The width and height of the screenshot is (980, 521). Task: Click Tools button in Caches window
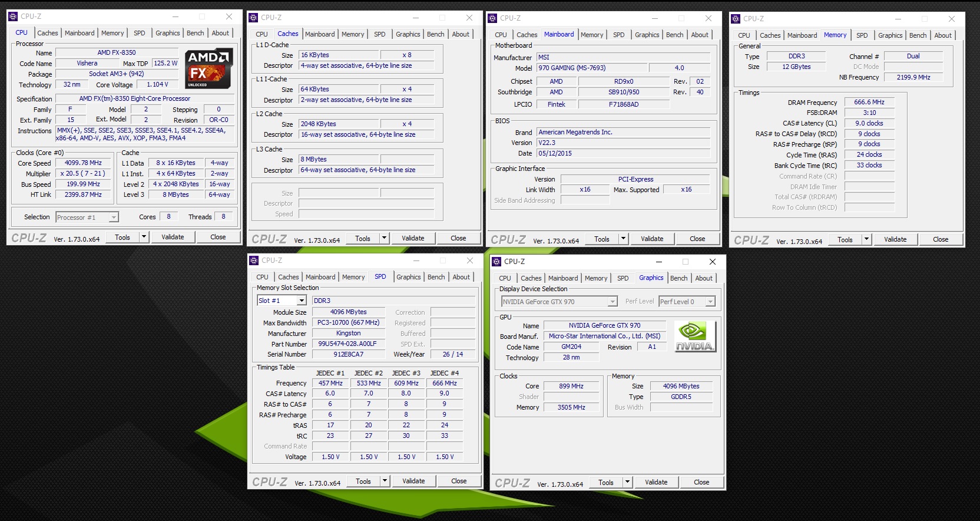point(363,238)
